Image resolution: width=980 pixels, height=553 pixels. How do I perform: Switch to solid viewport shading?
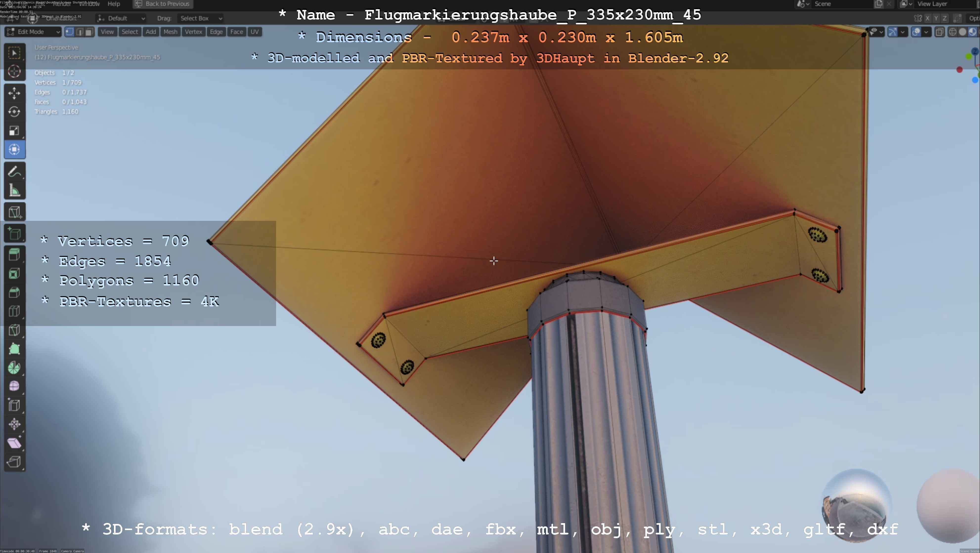coord(962,32)
